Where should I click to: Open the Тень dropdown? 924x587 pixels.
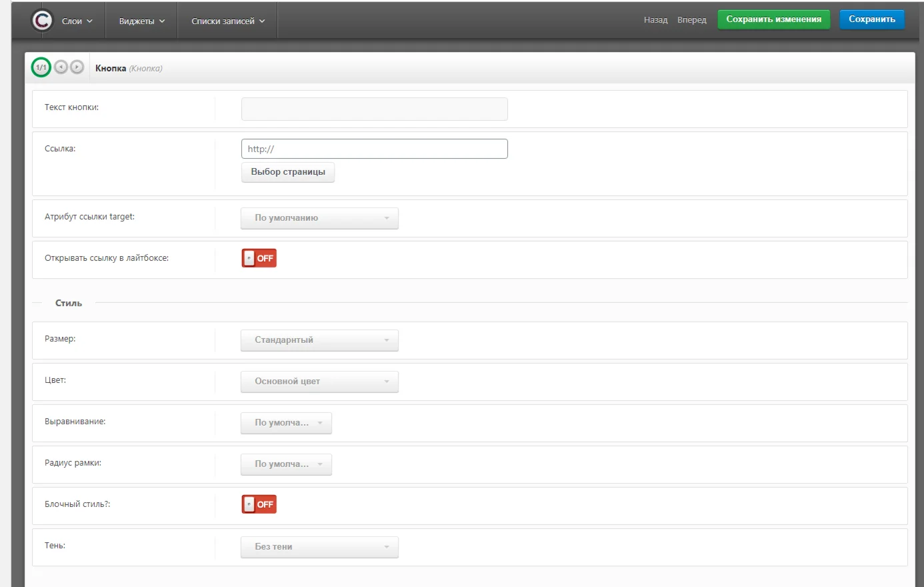point(319,547)
